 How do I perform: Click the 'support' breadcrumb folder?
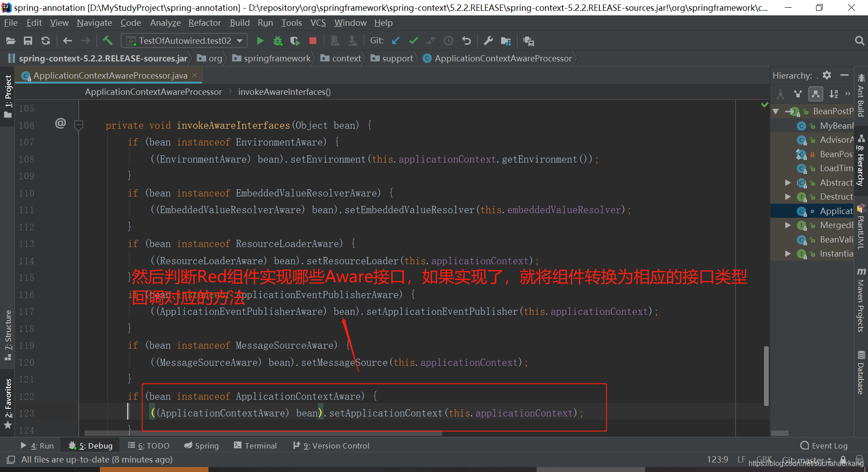392,58
